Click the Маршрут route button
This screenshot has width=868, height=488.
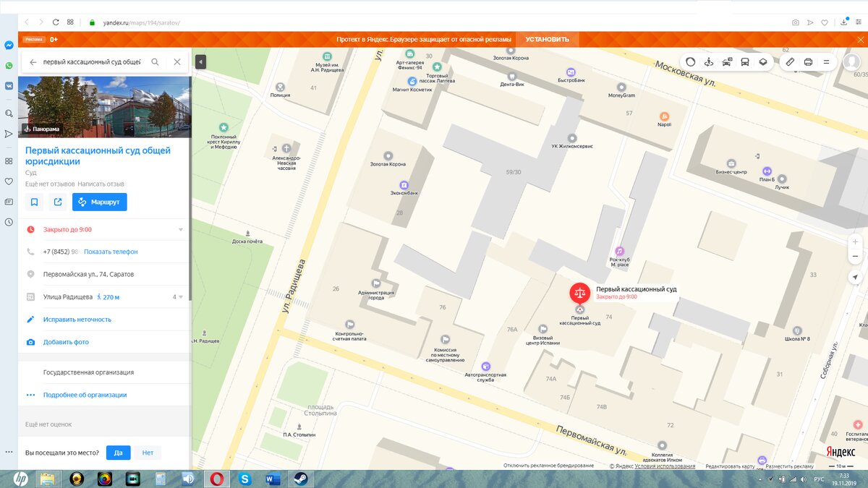point(100,202)
